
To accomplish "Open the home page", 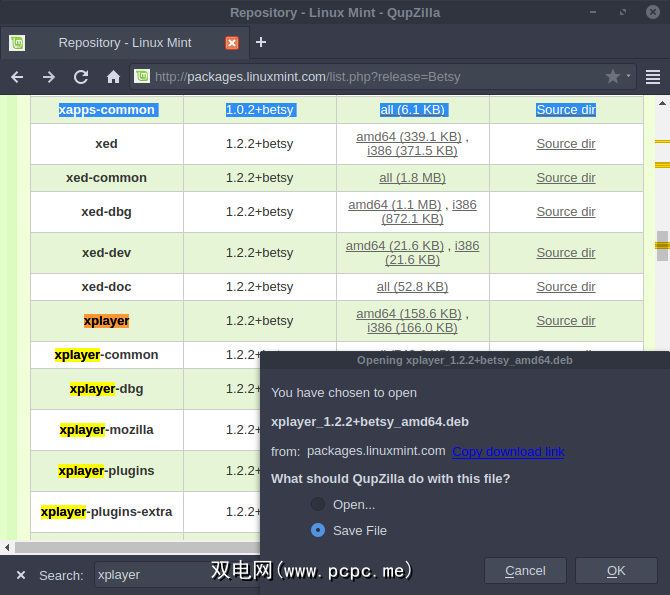I will pos(113,77).
